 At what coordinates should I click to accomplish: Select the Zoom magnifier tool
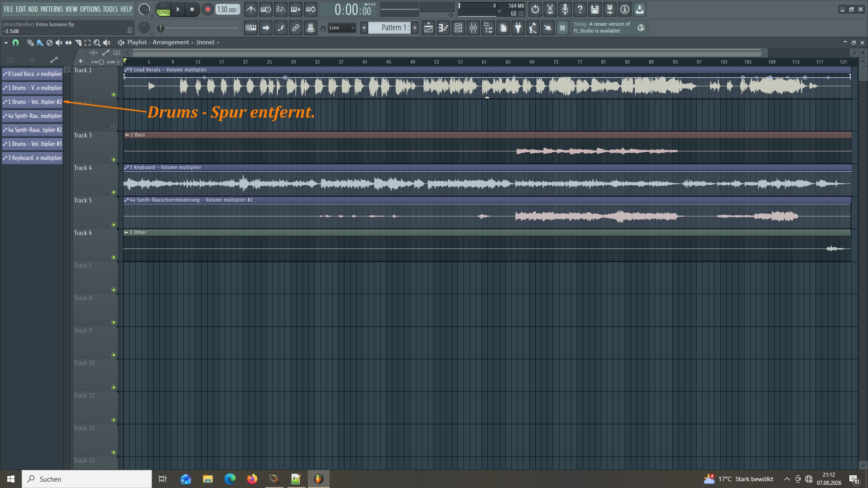97,42
